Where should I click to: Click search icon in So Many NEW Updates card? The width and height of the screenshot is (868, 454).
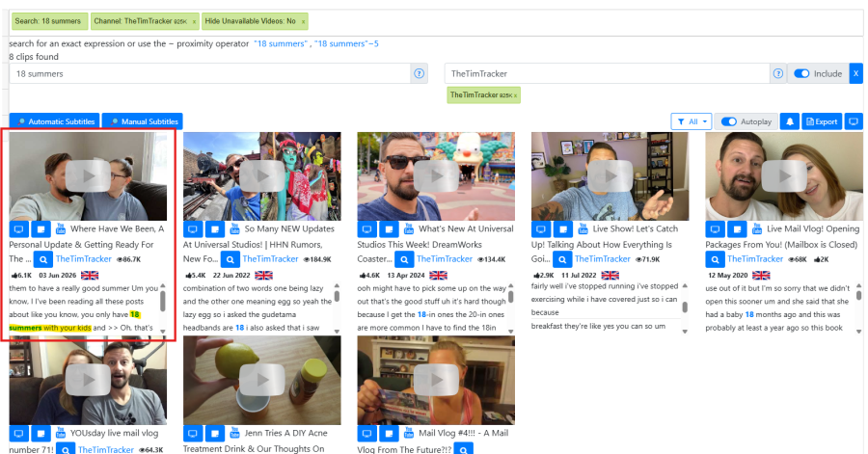tap(230, 258)
